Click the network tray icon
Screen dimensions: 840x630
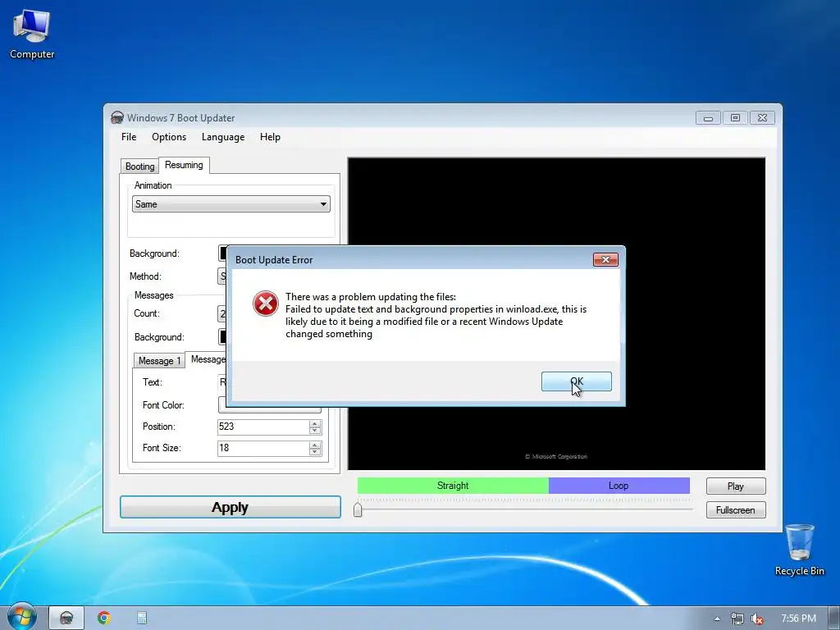(737, 619)
